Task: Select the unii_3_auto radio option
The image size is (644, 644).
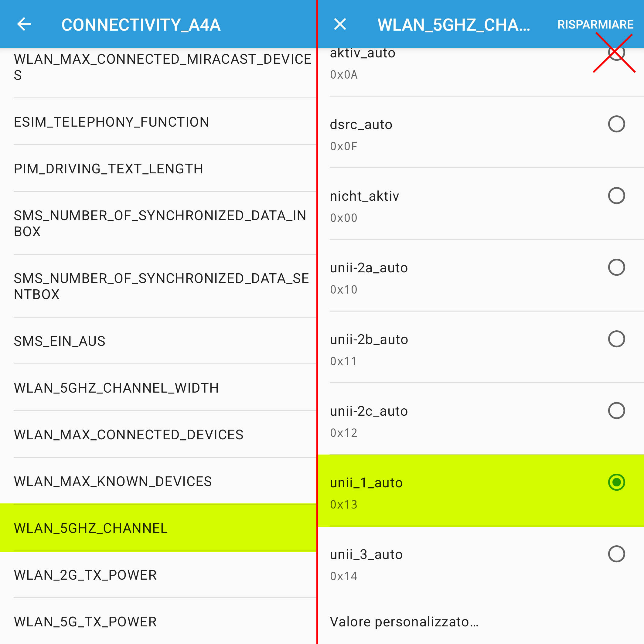Action: tap(616, 554)
